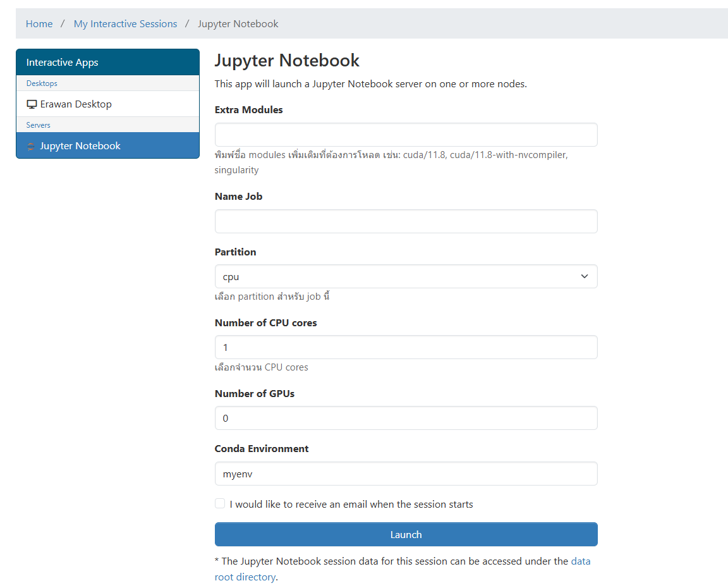This screenshot has width=728, height=588.
Task: Click the Desktops section label in sidebar
Action: [x=42, y=83]
